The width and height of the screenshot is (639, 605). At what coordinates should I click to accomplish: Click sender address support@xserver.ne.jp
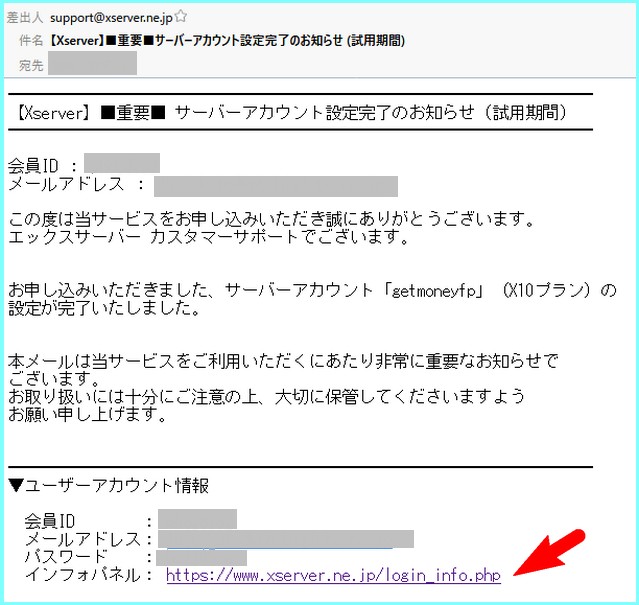[111, 18]
